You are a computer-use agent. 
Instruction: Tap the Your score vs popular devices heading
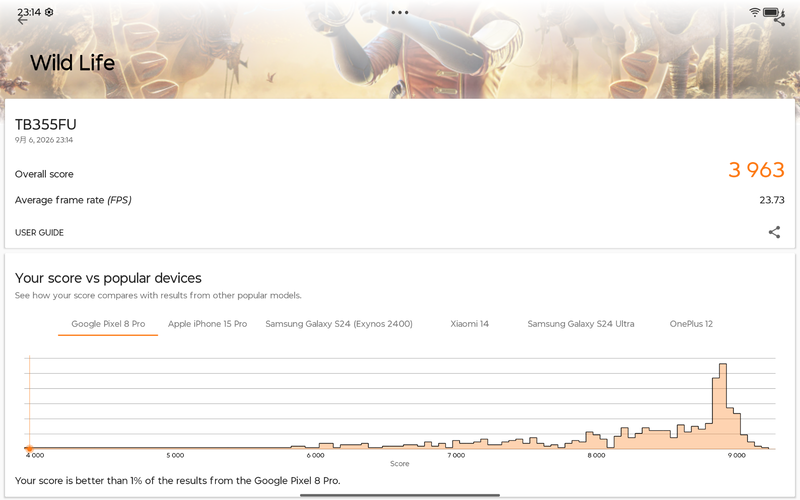(108, 278)
